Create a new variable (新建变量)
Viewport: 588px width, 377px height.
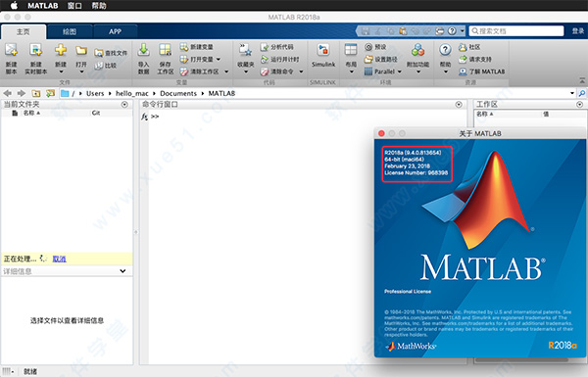(x=197, y=47)
